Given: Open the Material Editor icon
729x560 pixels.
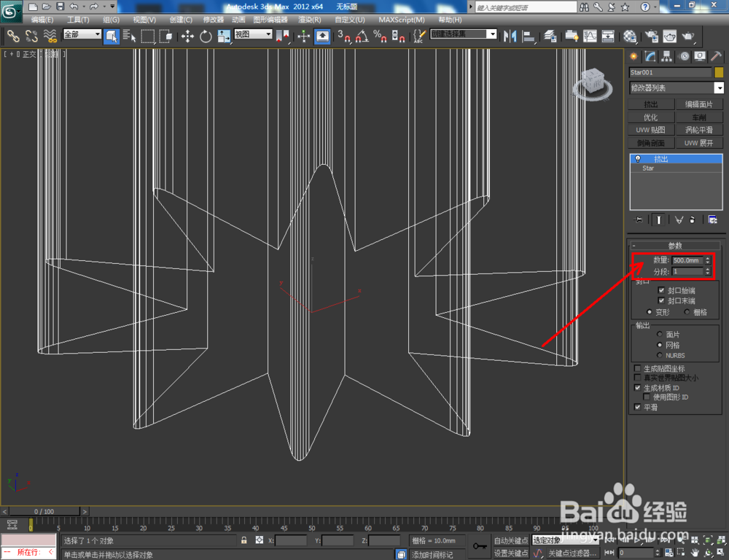Looking at the screenshot, I should point(630,36).
